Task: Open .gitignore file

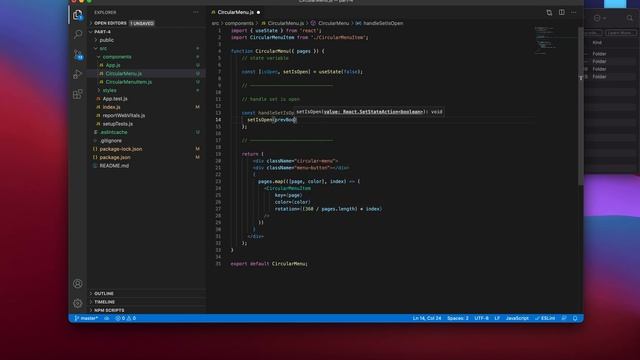Action: pos(111,140)
